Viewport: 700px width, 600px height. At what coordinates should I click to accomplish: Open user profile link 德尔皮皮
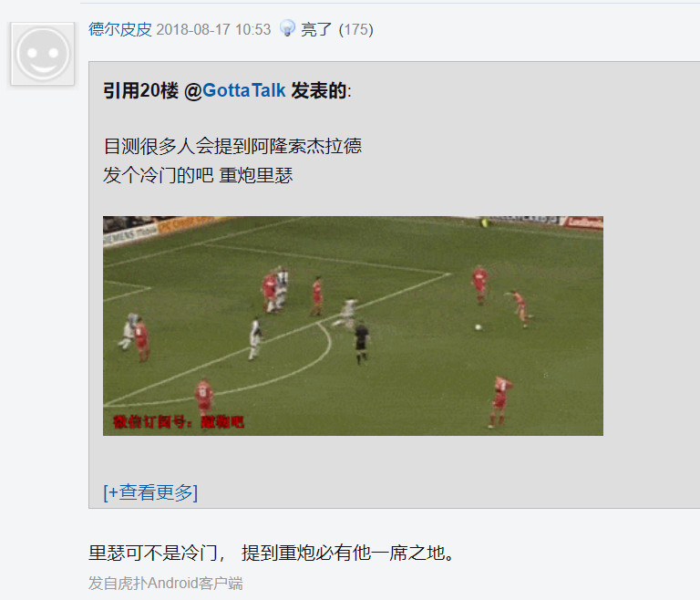click(x=120, y=29)
